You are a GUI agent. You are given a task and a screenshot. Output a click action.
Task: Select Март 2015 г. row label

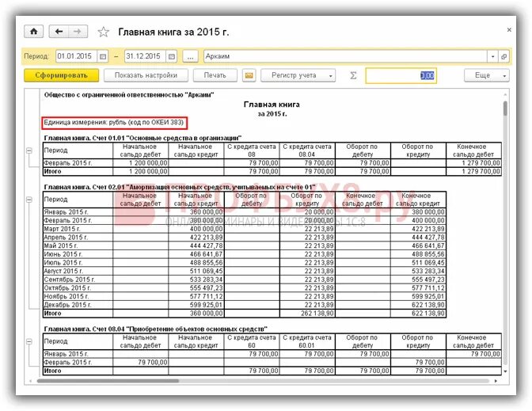point(78,229)
